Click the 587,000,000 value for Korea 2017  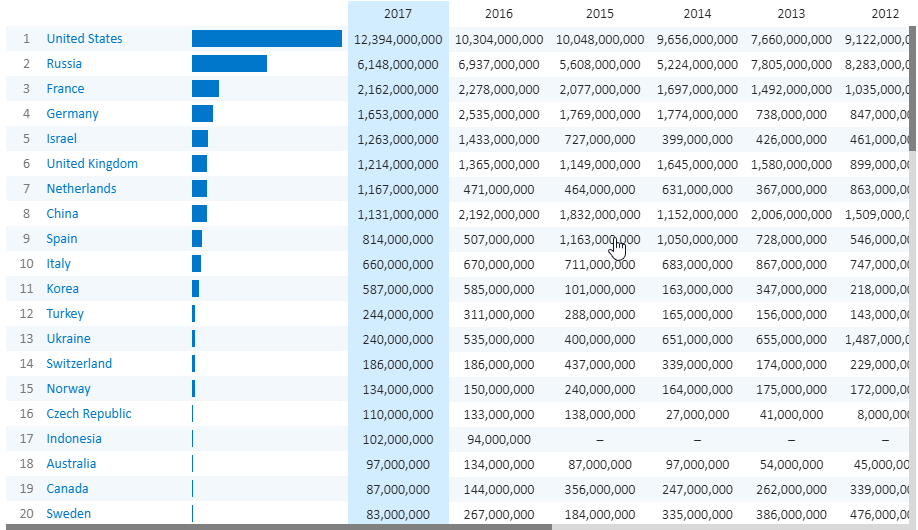coord(398,290)
